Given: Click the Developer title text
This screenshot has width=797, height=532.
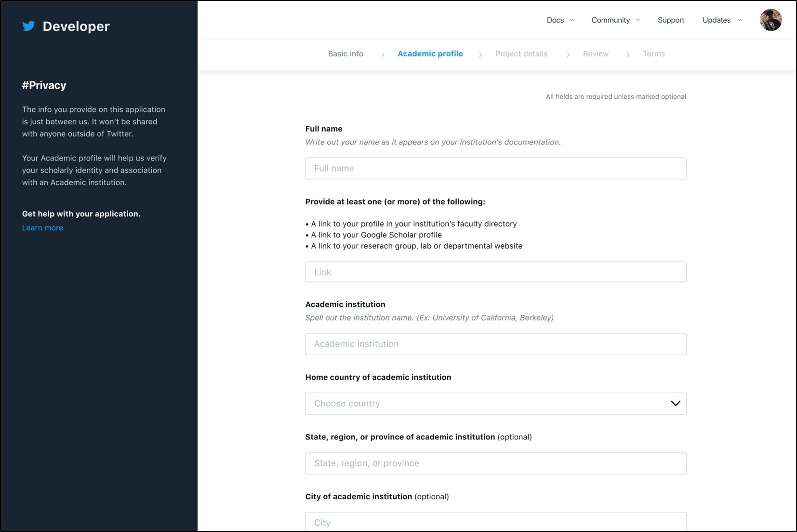Looking at the screenshot, I should pyautogui.click(x=76, y=27).
